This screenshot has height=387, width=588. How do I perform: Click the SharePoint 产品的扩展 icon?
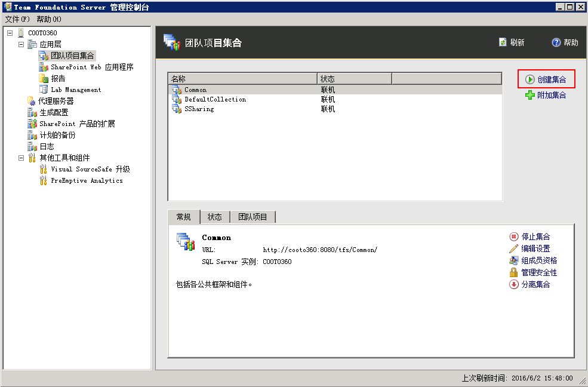(32, 124)
